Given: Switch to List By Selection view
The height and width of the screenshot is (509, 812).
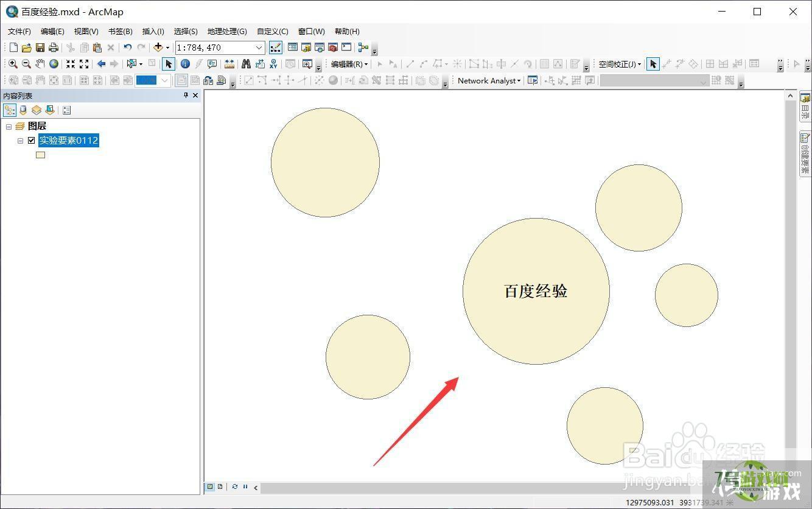Looking at the screenshot, I should pos(50,110).
